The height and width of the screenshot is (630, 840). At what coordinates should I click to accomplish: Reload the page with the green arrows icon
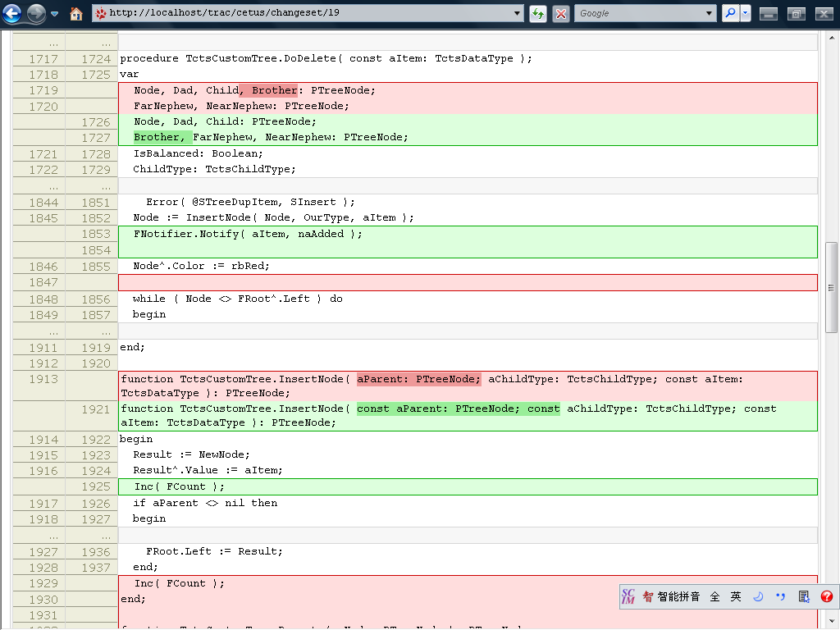tap(538, 13)
